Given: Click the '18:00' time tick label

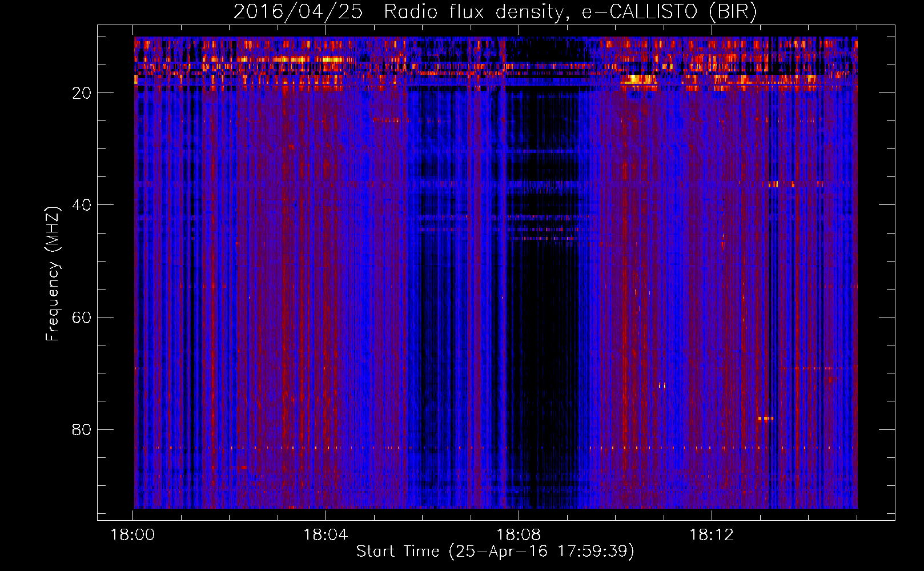Looking at the screenshot, I should [132, 535].
